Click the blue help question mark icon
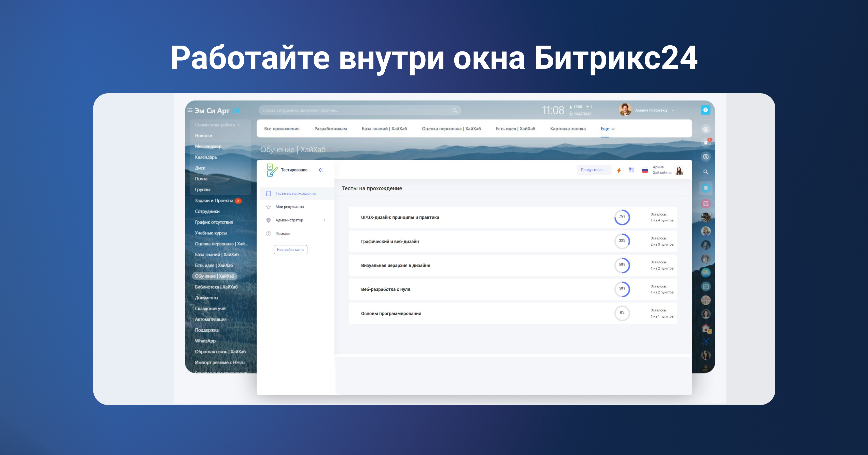Screen dimensions: 868x455 705,110
